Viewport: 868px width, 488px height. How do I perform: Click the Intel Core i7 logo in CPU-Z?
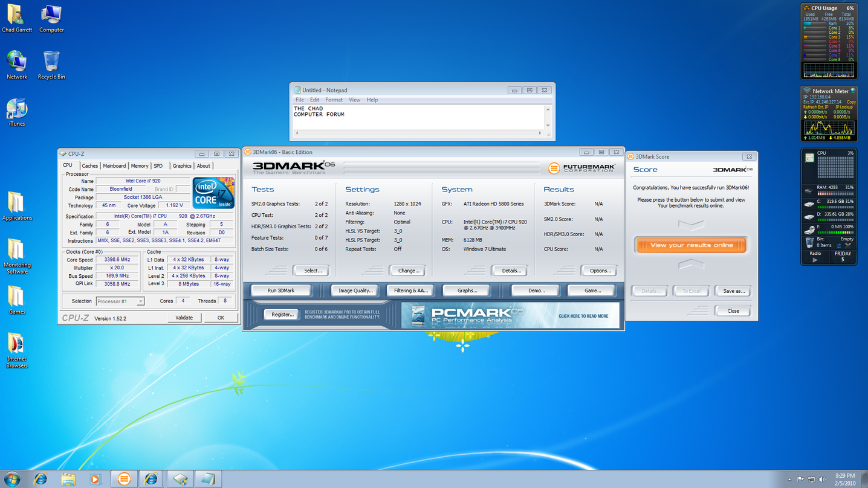tap(213, 193)
